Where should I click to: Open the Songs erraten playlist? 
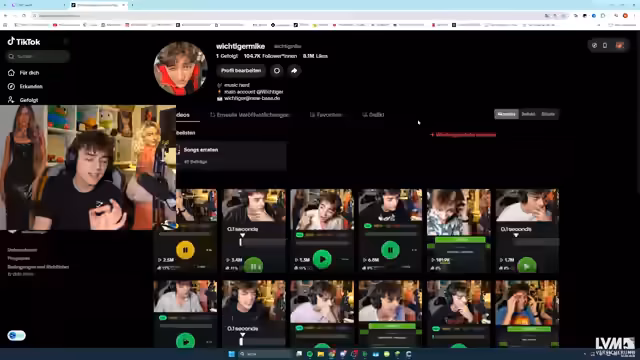pyautogui.click(x=231, y=156)
